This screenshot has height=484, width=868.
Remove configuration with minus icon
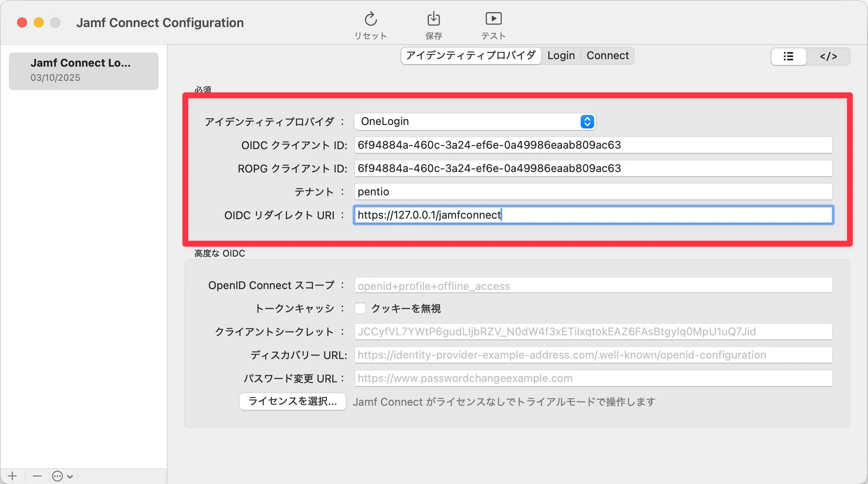[37, 476]
